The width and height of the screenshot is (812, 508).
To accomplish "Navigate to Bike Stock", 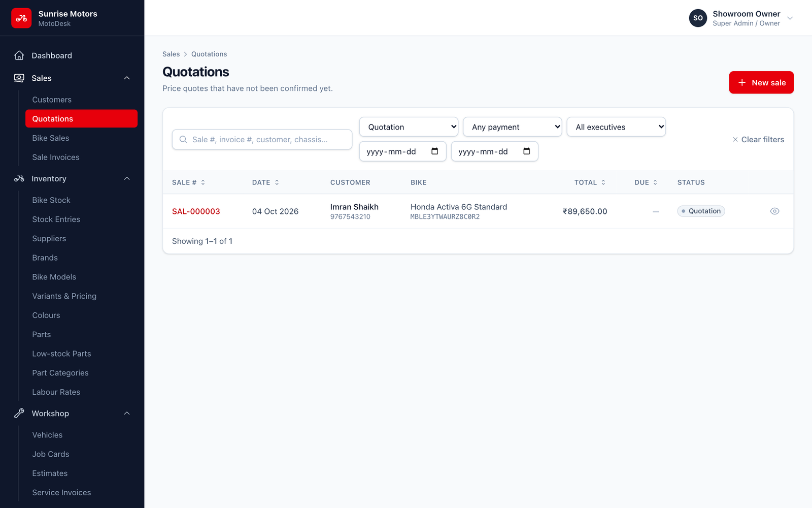I will coord(51,200).
